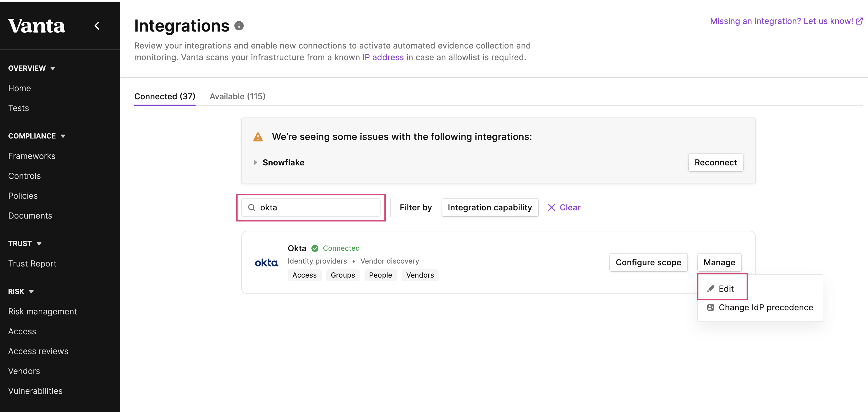Image resolution: width=868 pixels, height=412 pixels.
Task: Click the green Connected checkmark icon
Action: tap(315, 248)
